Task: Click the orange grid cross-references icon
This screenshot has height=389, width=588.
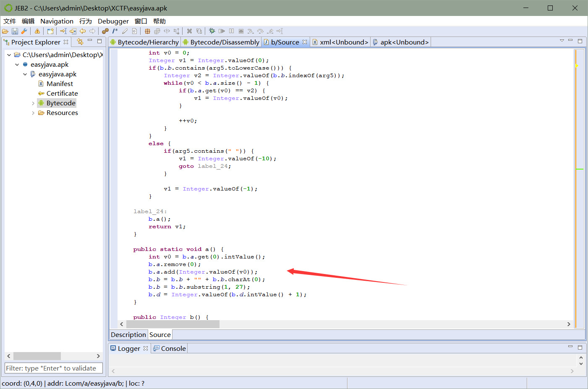Action: [x=147, y=31]
